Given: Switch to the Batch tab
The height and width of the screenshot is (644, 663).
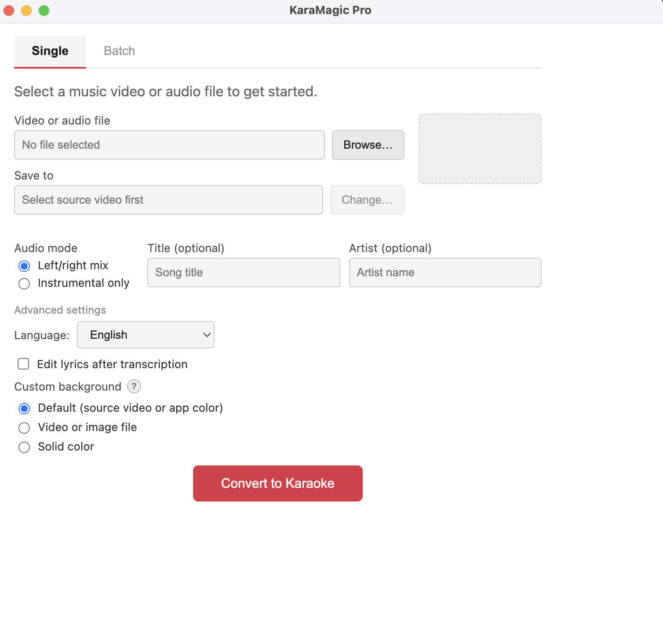Looking at the screenshot, I should tap(119, 51).
